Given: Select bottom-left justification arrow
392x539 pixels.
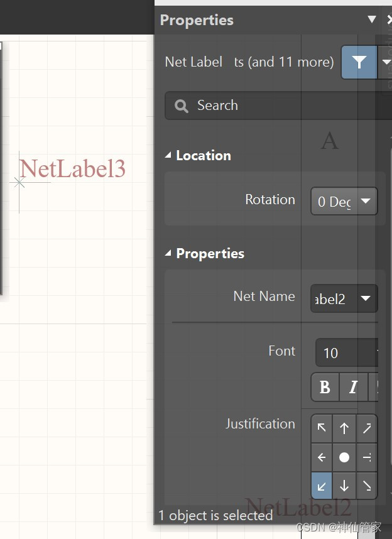Looking at the screenshot, I should tap(322, 486).
